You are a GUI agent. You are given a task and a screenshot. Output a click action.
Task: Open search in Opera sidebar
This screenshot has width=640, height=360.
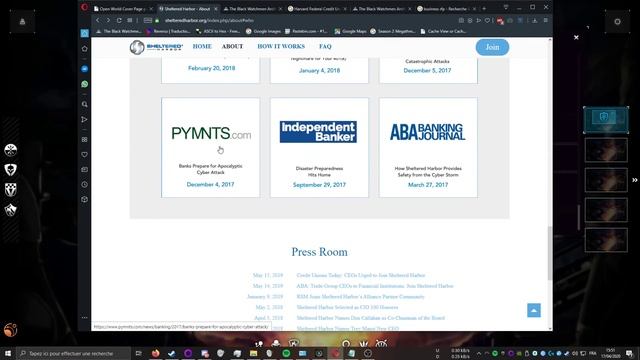pyautogui.click(x=84, y=104)
